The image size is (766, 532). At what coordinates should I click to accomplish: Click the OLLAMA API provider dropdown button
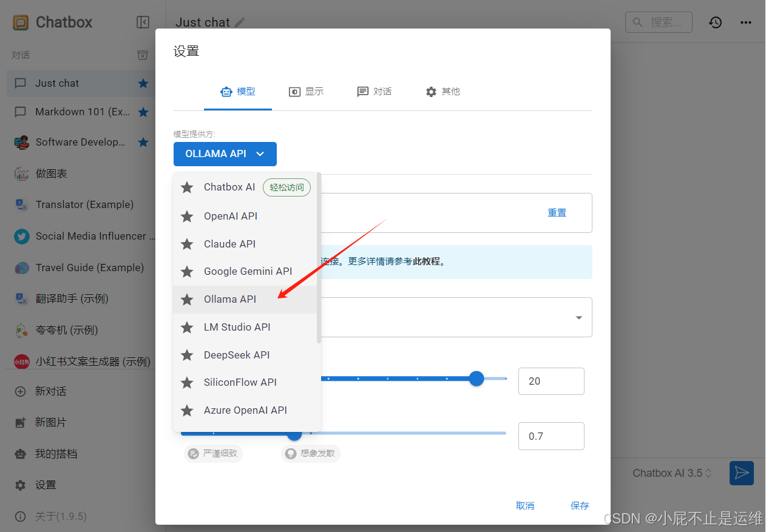pyautogui.click(x=225, y=154)
